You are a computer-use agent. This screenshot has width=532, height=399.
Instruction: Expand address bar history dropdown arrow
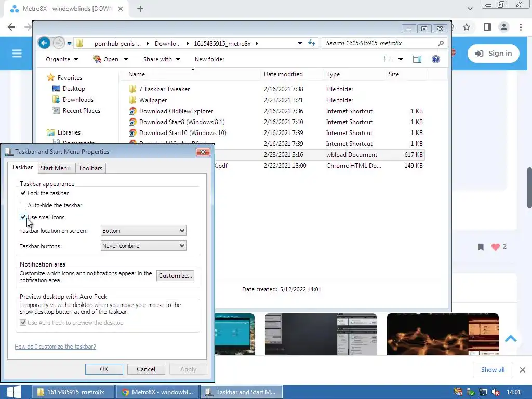pyautogui.click(x=300, y=43)
